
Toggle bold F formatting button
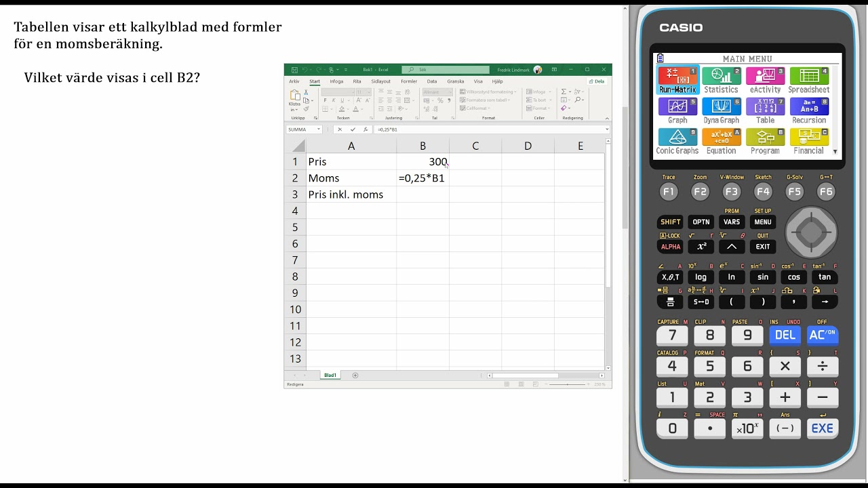[325, 100]
